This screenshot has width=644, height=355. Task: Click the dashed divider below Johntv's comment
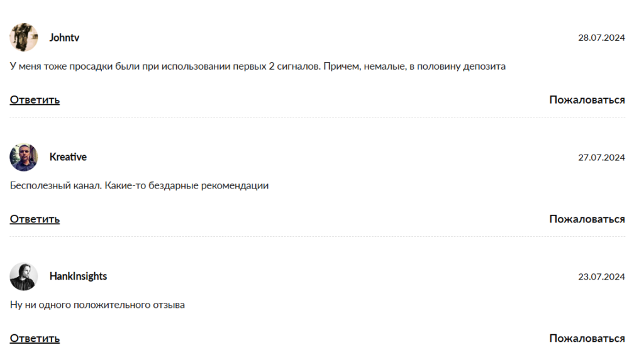click(x=318, y=117)
